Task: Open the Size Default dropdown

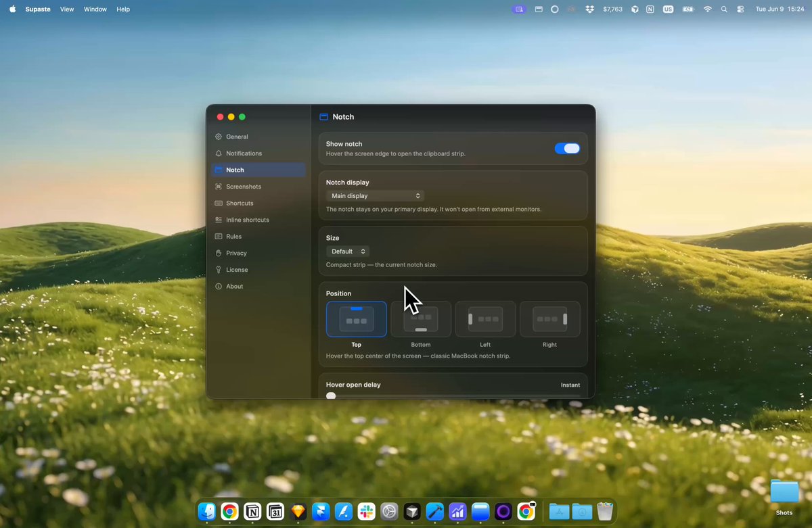Action: tap(348, 251)
